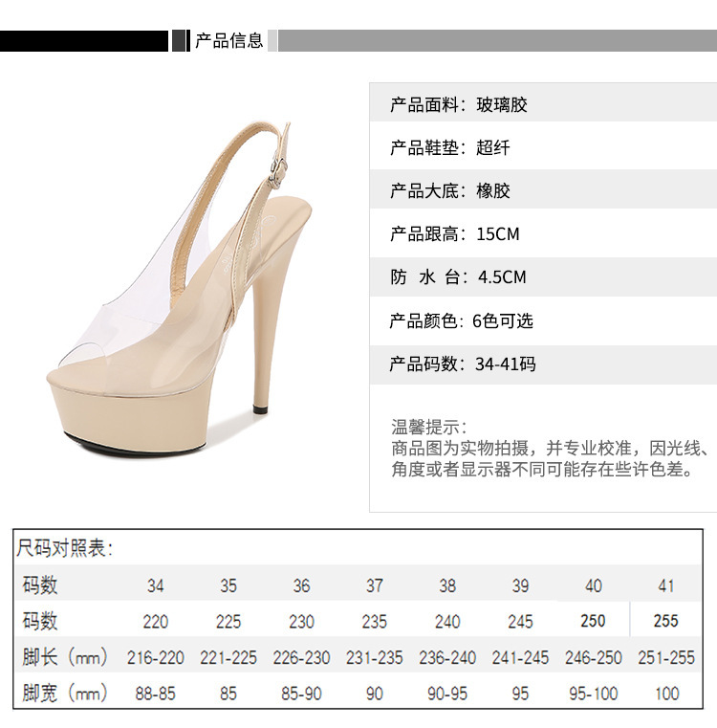Click the 216-220 foot length cell
The height and width of the screenshot is (728, 717).
156,657
